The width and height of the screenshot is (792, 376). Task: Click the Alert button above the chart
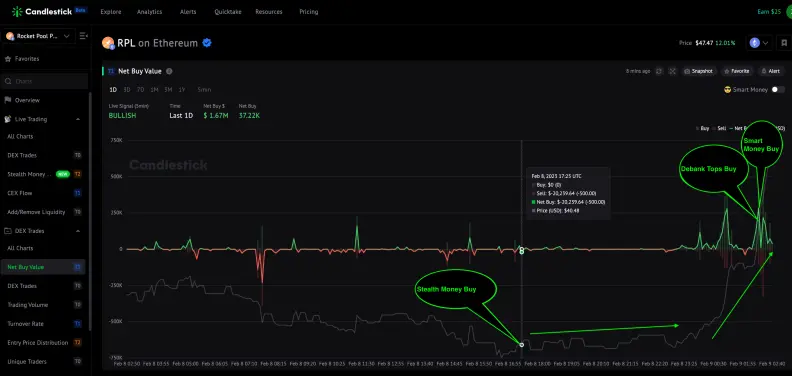(771, 71)
